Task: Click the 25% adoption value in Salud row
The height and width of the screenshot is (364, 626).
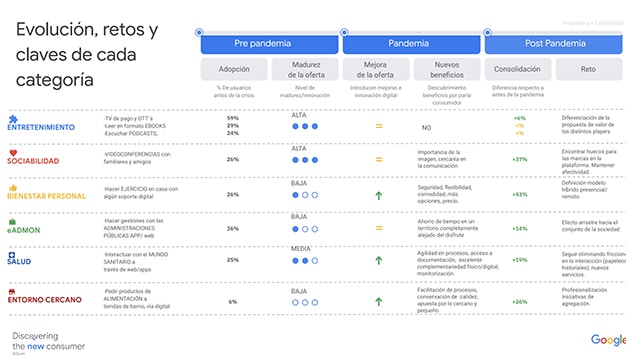Action: (x=233, y=260)
